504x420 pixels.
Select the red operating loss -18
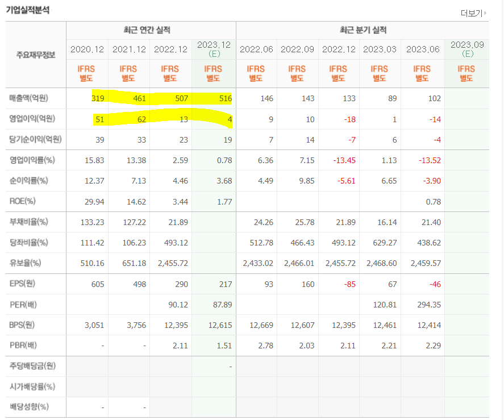point(349,119)
